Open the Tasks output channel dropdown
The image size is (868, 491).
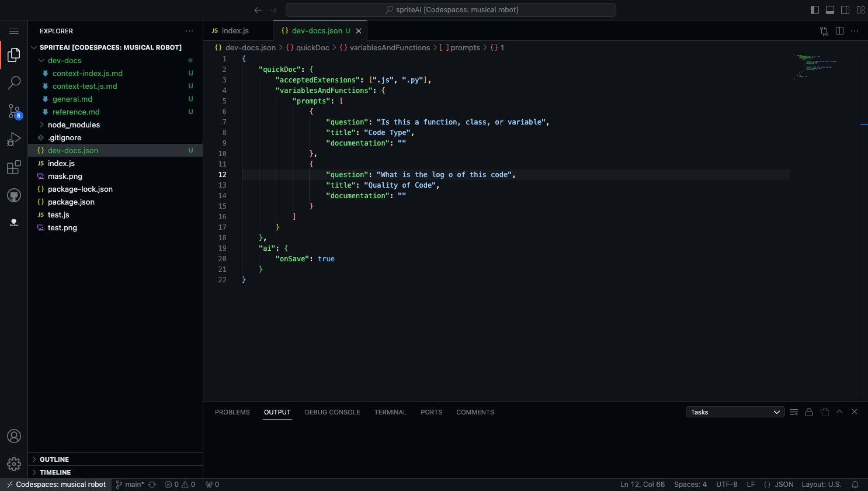[735, 412]
